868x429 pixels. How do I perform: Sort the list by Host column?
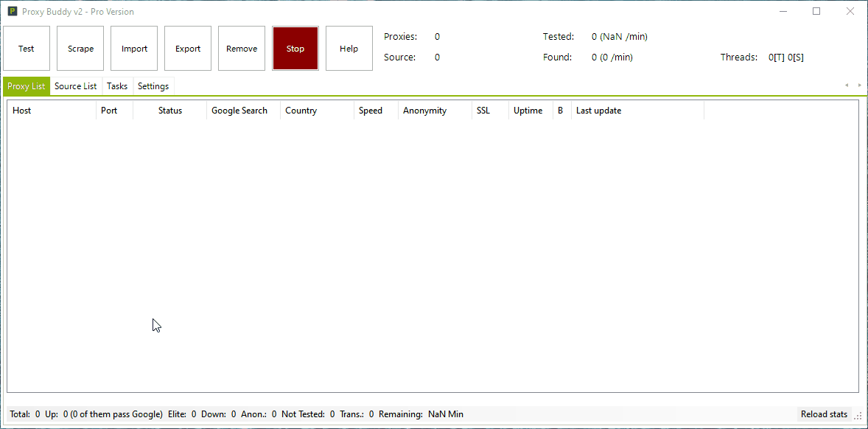pyautogui.click(x=21, y=110)
